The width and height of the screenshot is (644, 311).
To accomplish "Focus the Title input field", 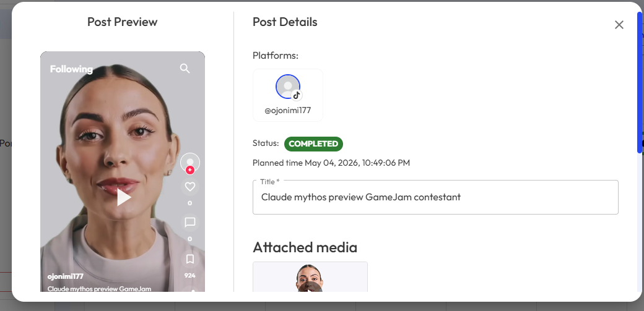I will pos(435,197).
